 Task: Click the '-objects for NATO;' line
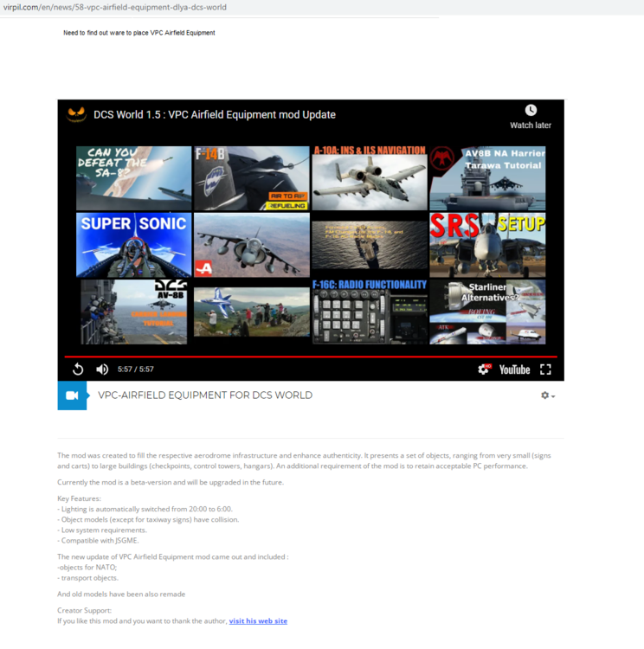point(87,567)
